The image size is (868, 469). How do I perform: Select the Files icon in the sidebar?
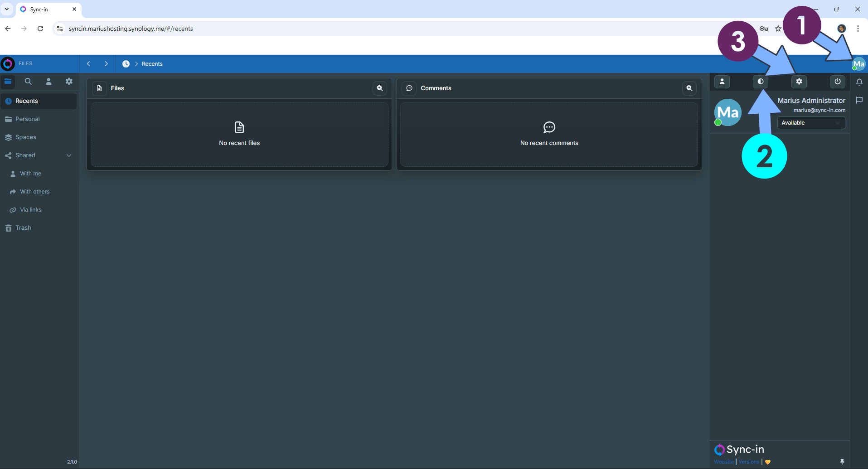click(8, 82)
